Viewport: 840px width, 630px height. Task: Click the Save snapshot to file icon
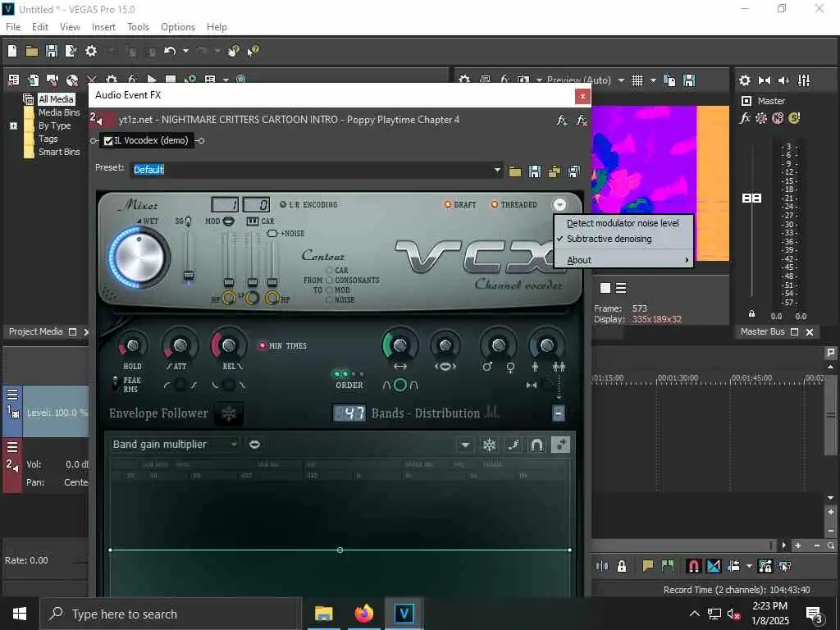click(689, 80)
